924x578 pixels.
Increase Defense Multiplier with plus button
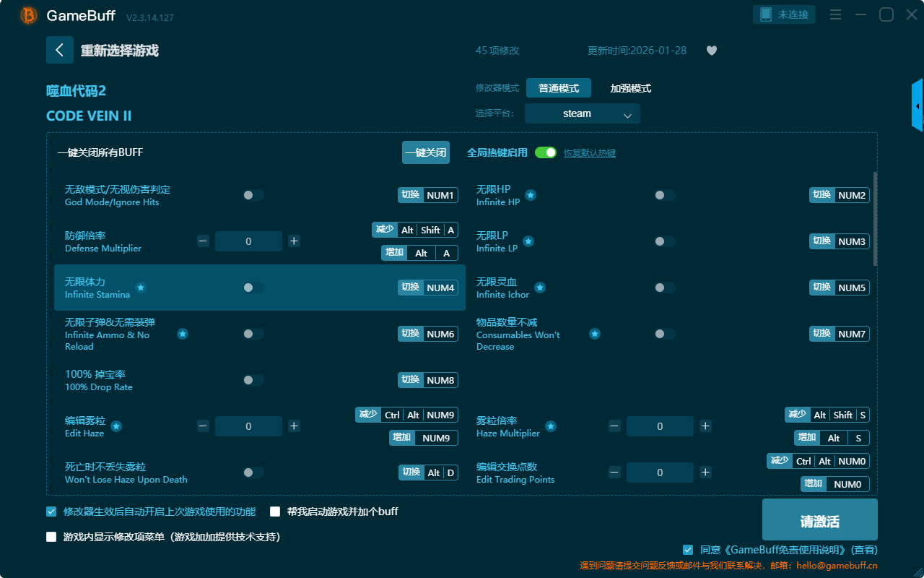tap(294, 241)
